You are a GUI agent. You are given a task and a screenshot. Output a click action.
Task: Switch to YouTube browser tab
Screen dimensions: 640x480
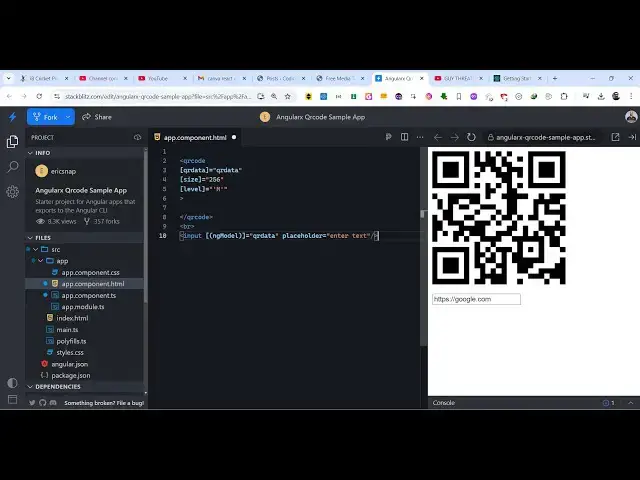(162, 78)
